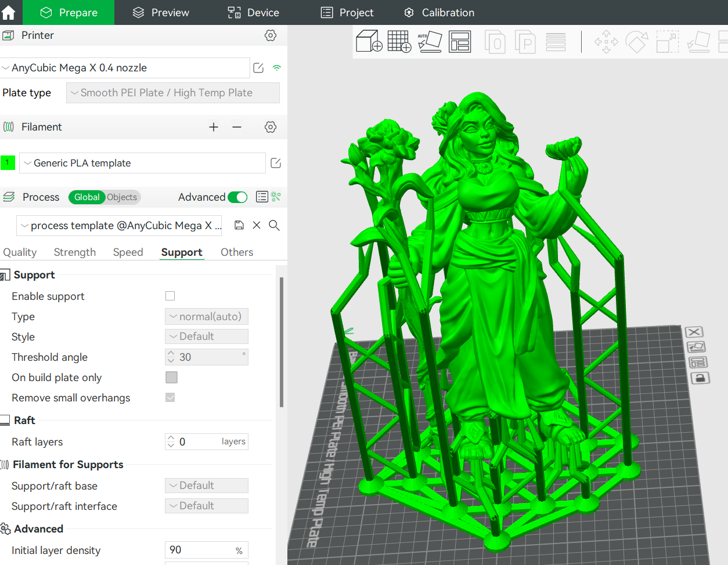Switch to the Speed settings tab
This screenshot has width=728, height=565.
click(128, 252)
